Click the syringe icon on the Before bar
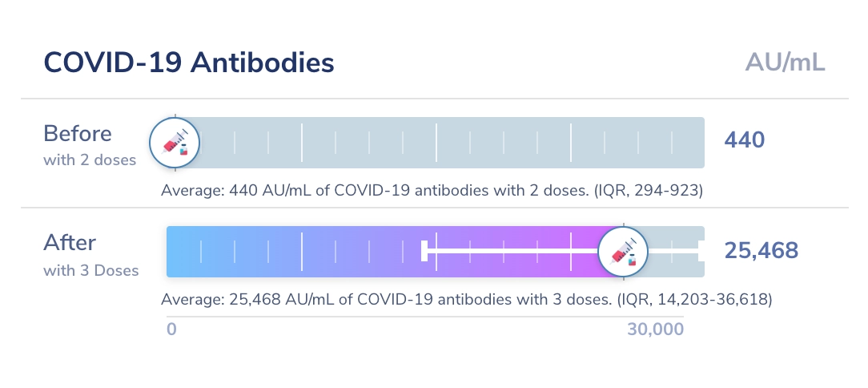 point(175,143)
